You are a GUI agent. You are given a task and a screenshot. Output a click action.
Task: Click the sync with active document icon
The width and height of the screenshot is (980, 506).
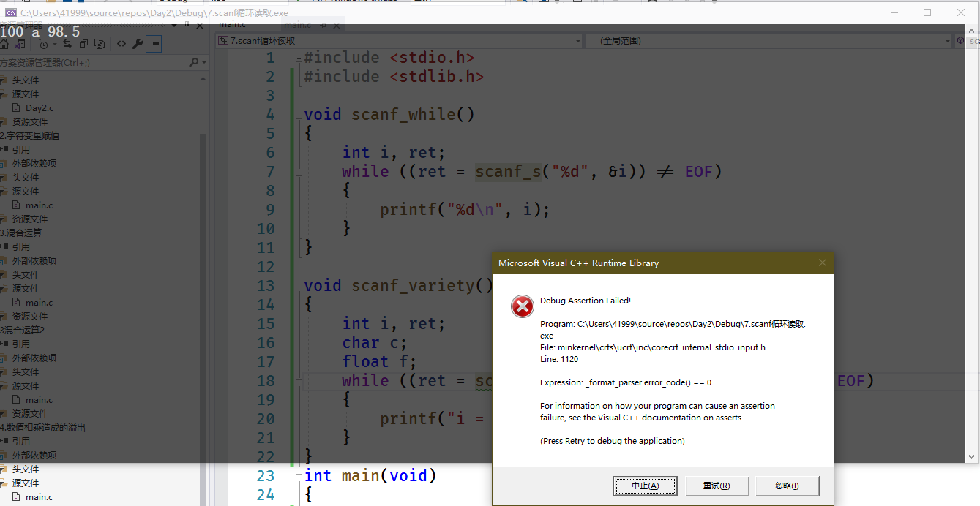coord(67,44)
